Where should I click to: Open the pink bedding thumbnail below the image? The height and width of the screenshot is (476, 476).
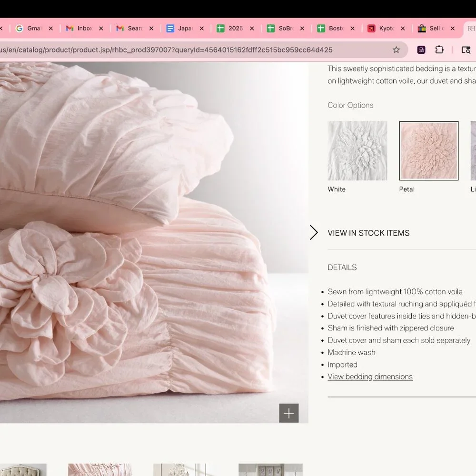(x=100, y=470)
